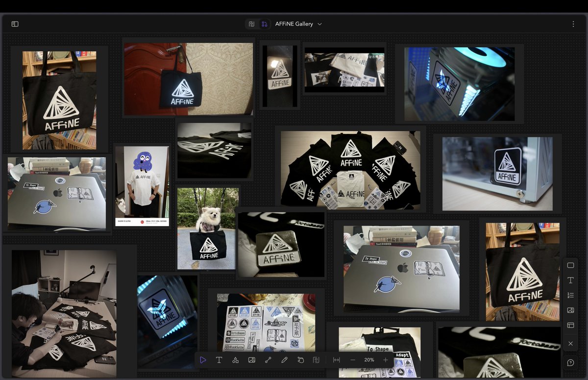Select the white PC case sticker photo
The width and height of the screenshot is (588, 380).
click(497, 174)
